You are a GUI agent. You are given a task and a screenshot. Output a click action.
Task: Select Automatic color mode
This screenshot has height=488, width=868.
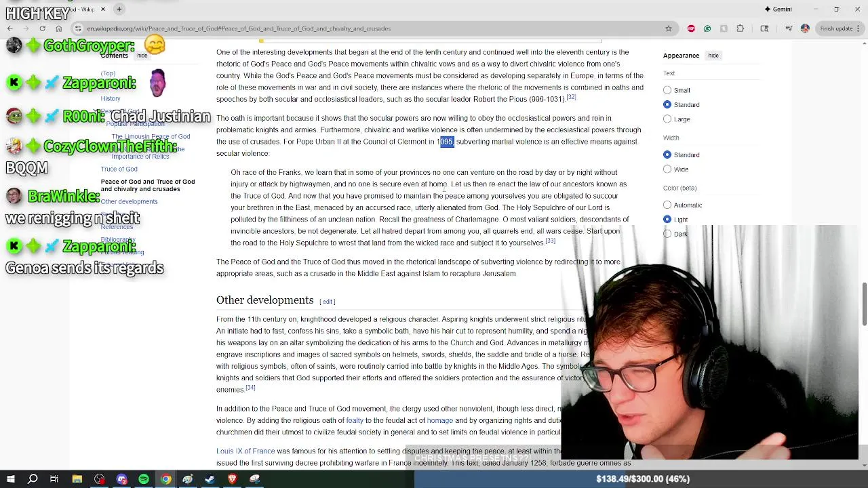coord(667,205)
